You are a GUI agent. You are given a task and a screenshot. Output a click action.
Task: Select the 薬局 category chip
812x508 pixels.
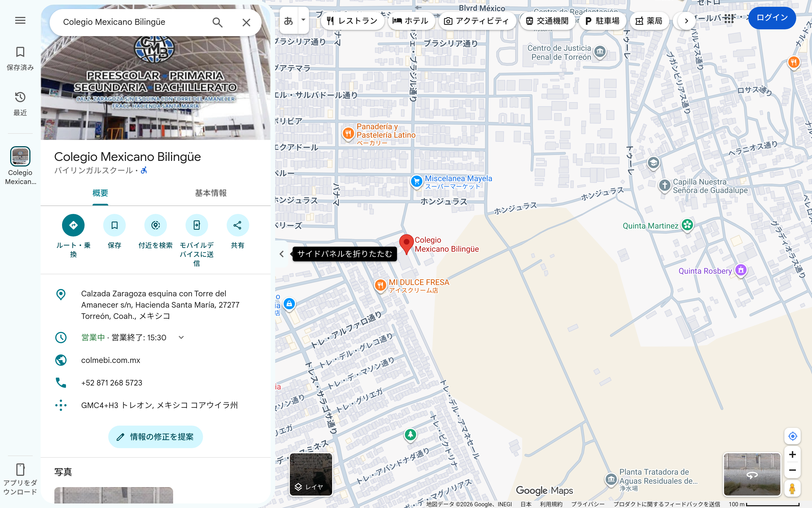649,21
